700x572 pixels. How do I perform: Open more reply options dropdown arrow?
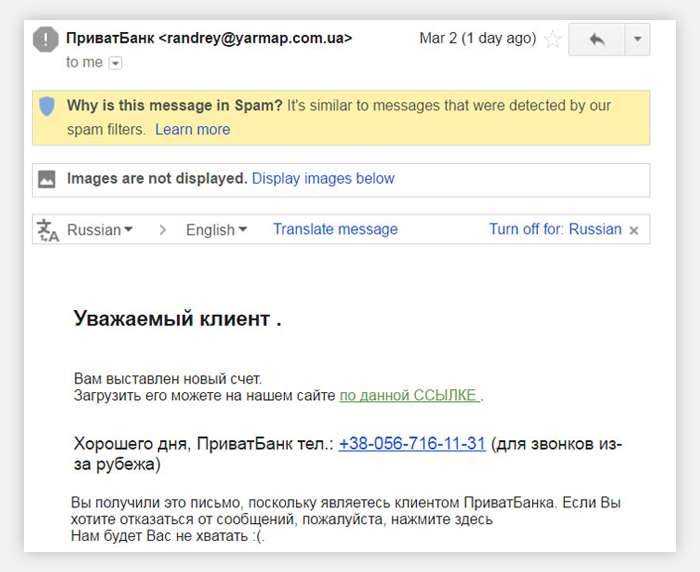[638, 39]
